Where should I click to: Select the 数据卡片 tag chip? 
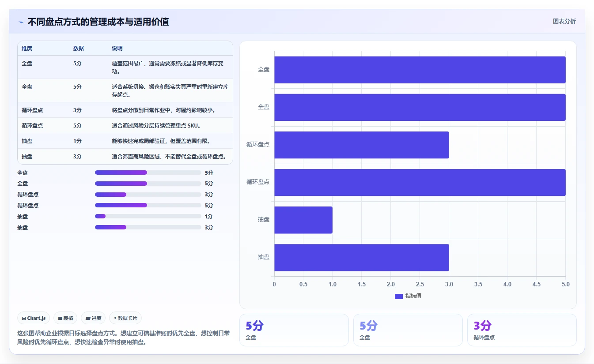(x=125, y=318)
